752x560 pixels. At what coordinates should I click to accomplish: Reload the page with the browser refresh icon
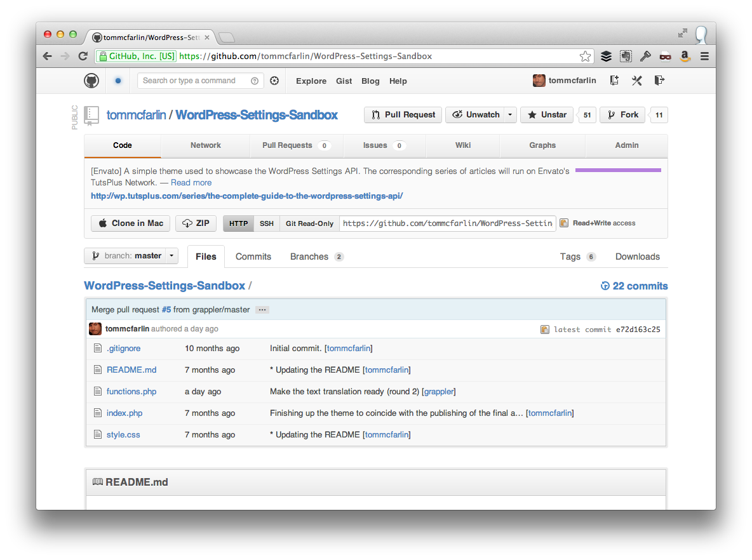[83, 56]
